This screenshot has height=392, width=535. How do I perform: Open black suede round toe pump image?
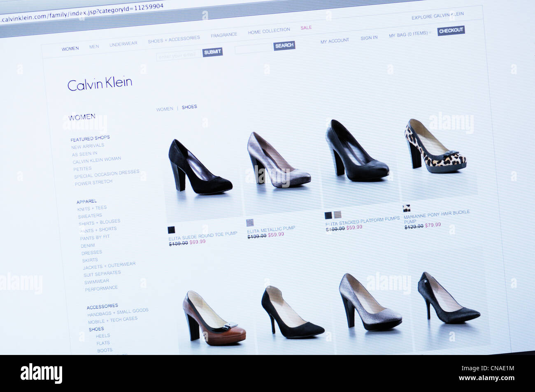pyautogui.click(x=200, y=167)
